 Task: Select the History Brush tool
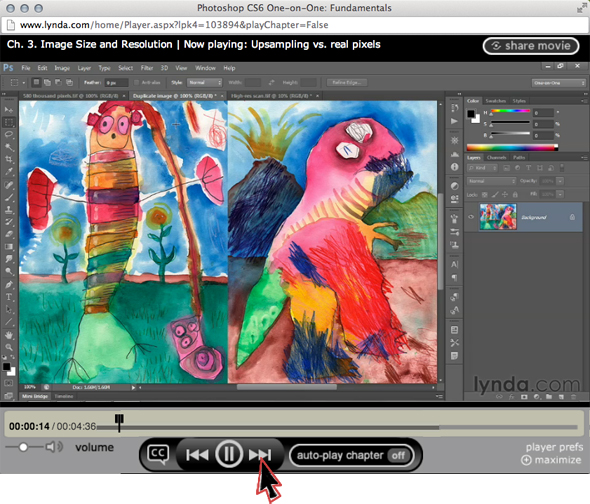[9, 222]
